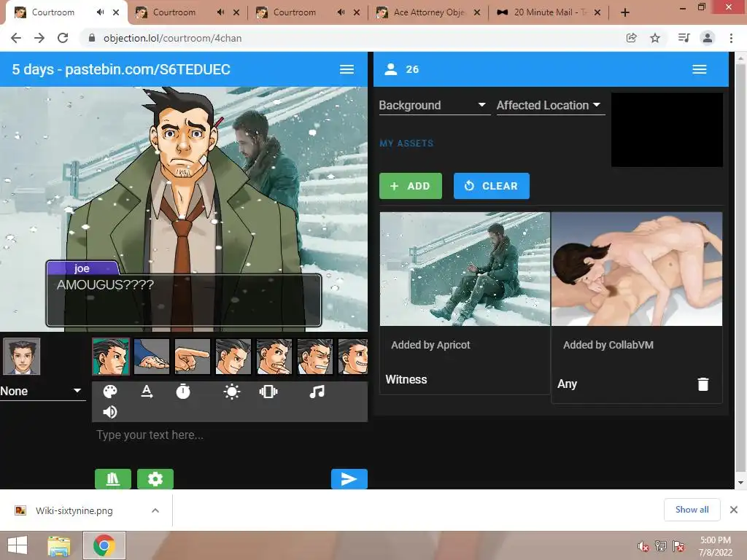Switch to the second Courtroom tab

pyautogui.click(x=187, y=12)
